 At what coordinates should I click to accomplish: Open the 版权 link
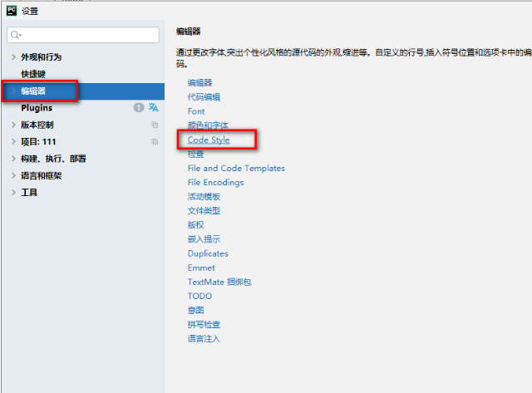(196, 225)
